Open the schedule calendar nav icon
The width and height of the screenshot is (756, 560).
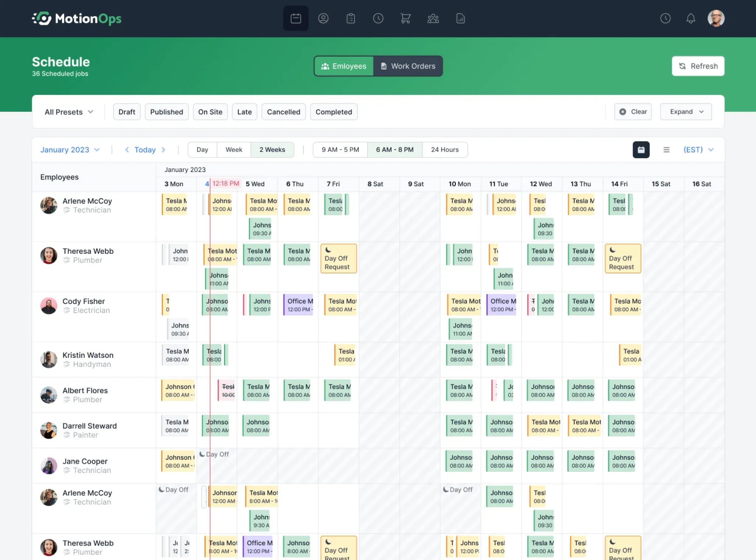(296, 18)
